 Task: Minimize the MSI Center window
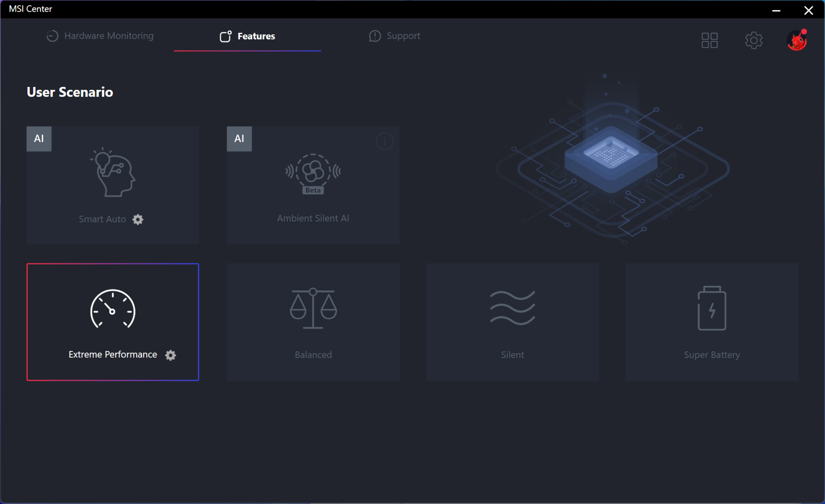(776, 10)
